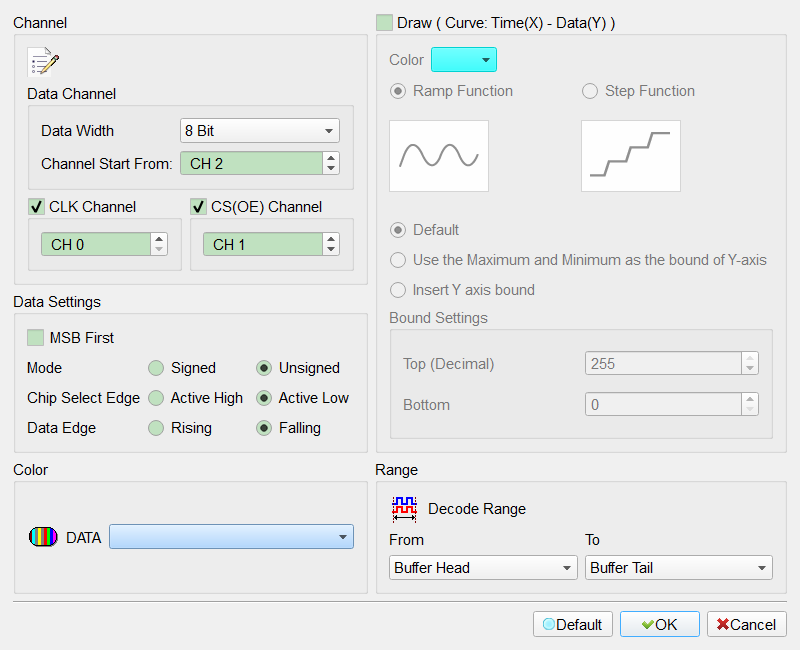Click the Decode Range waveform icon
The width and height of the screenshot is (800, 650).
[404, 509]
